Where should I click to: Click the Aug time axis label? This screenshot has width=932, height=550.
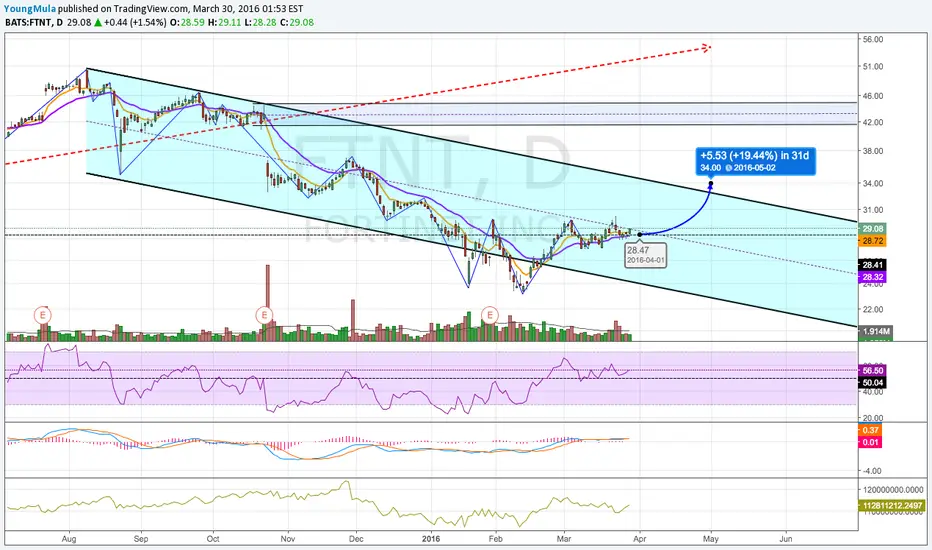[69, 539]
